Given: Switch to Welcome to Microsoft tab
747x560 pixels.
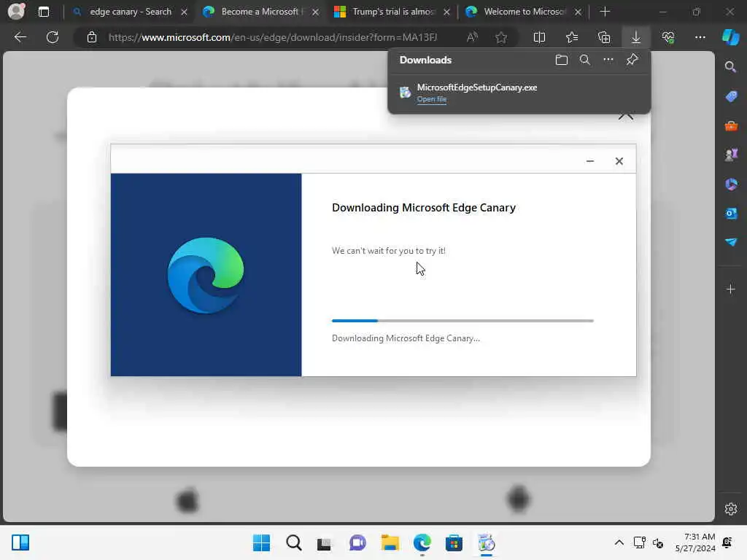Looking at the screenshot, I should 522,12.
